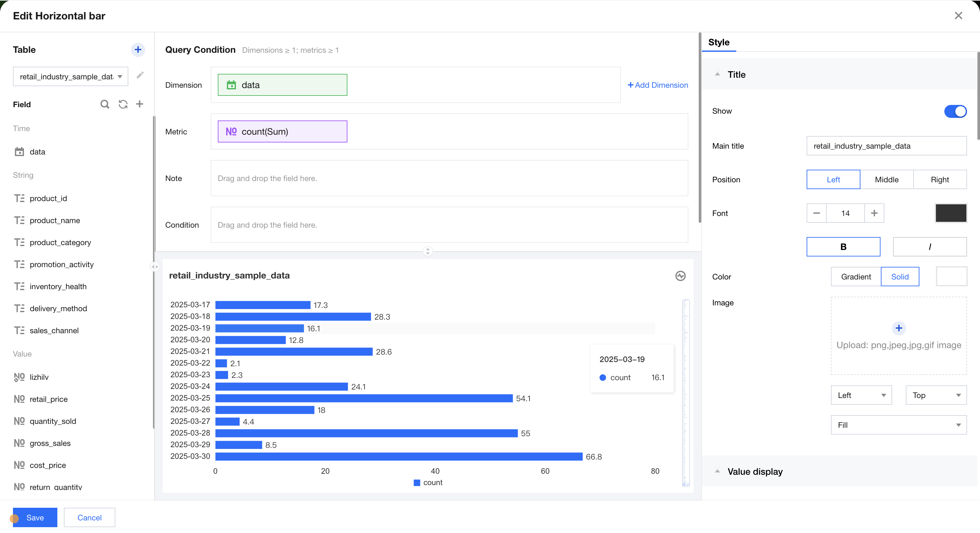Toggle the title Show switch
The image size is (980, 533).
[x=955, y=111]
